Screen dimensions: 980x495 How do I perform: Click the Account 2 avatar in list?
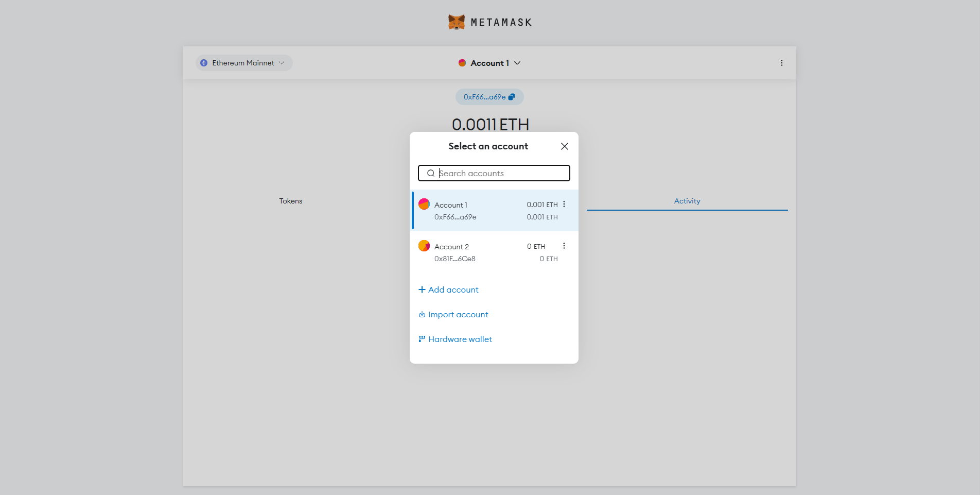[x=424, y=246]
